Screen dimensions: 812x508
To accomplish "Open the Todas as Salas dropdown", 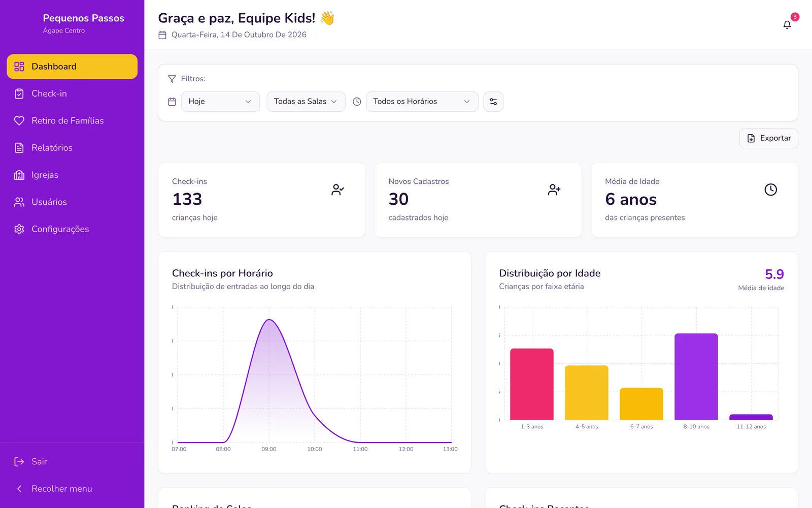I will click(x=306, y=102).
